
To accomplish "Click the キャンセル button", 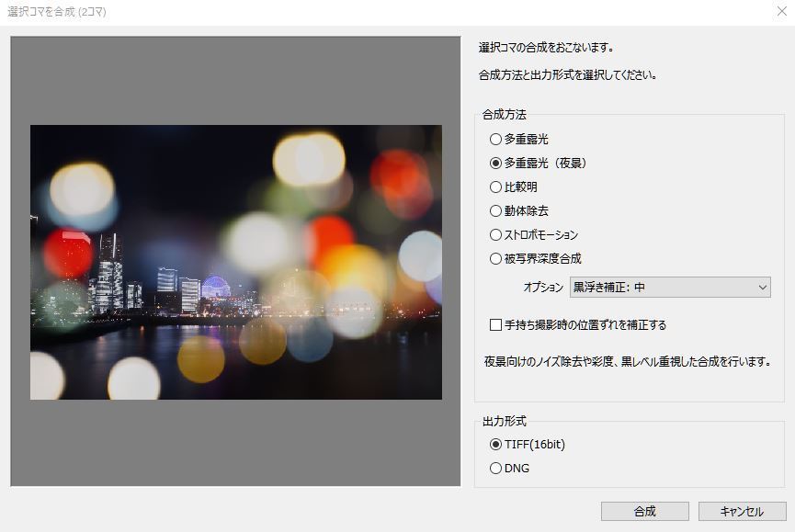I will (x=742, y=512).
